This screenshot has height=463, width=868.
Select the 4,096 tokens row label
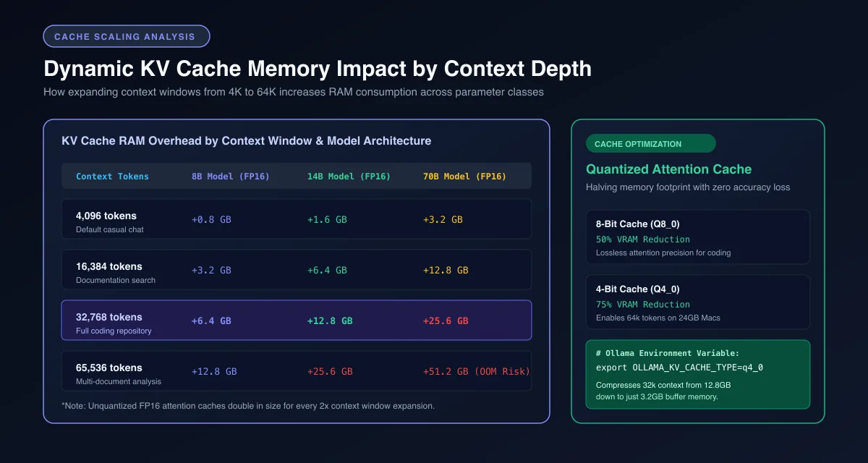(x=106, y=216)
